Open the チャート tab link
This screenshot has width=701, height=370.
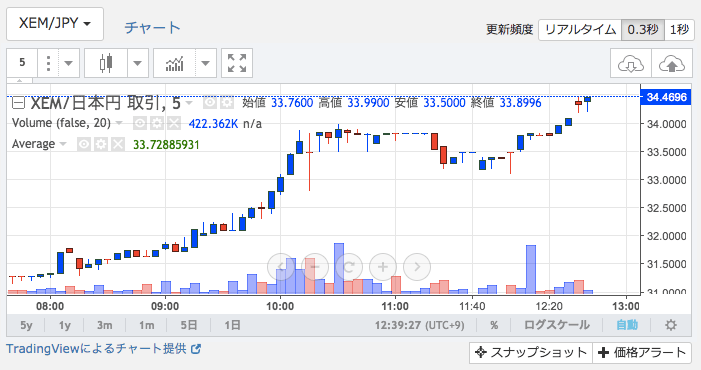(x=152, y=28)
